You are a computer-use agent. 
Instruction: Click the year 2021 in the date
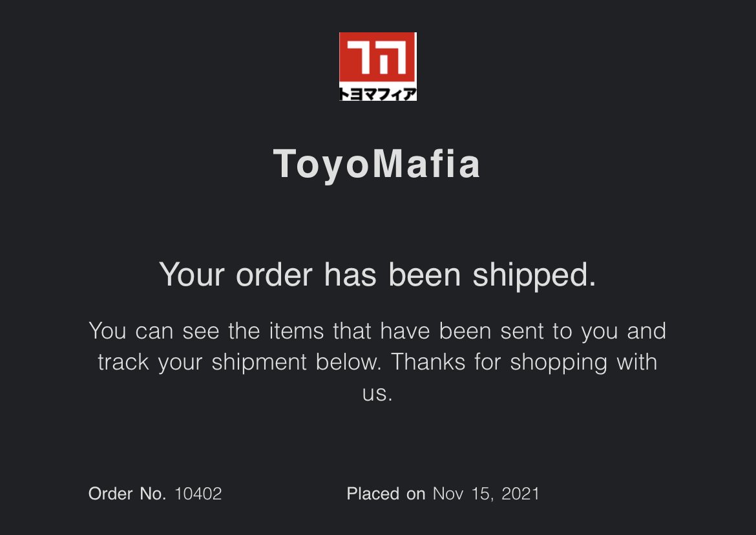coord(520,494)
